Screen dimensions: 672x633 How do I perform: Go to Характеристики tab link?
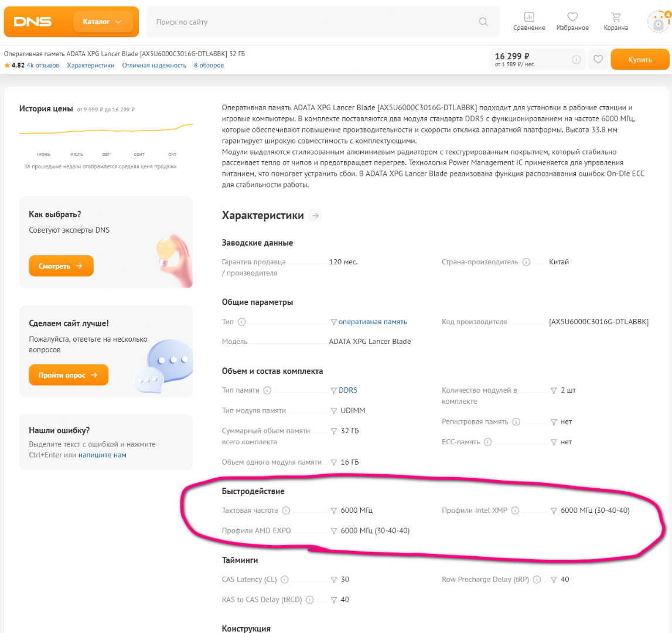pyautogui.click(x=90, y=65)
